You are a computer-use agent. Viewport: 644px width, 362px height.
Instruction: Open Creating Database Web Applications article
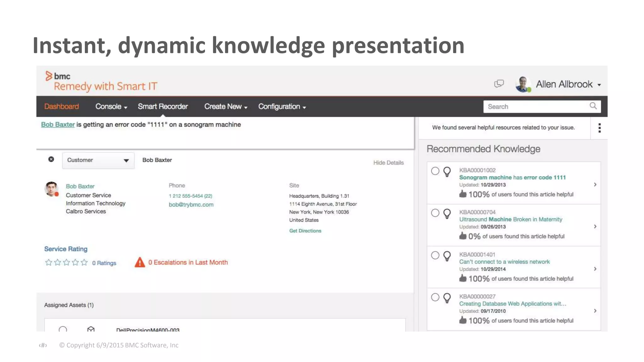coord(513,304)
